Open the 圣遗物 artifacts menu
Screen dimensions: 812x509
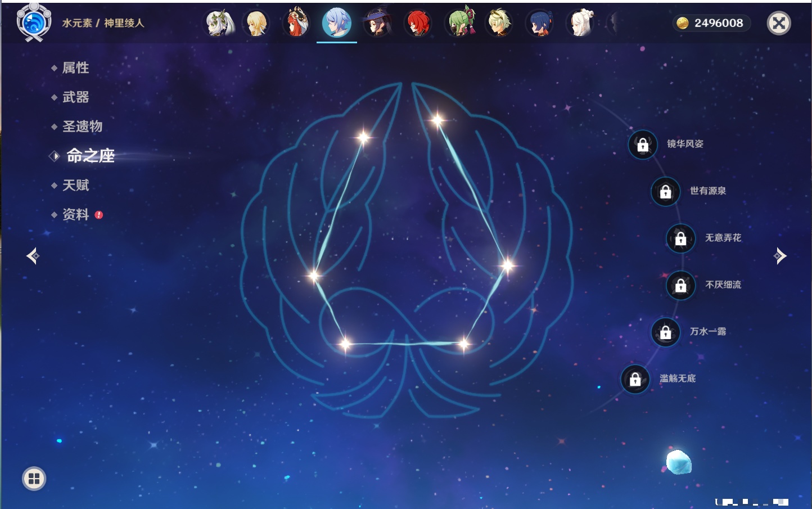[82, 127]
